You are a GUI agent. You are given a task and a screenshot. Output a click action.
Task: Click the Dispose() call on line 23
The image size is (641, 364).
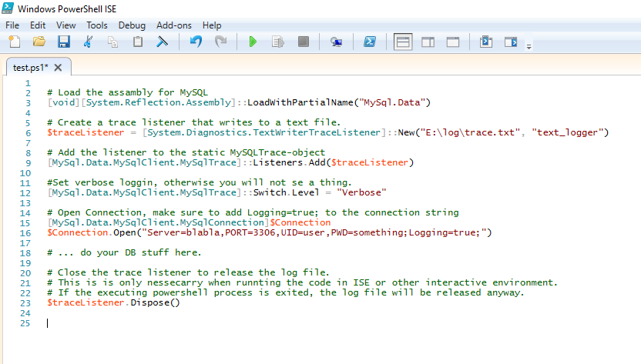pyautogui.click(x=156, y=302)
